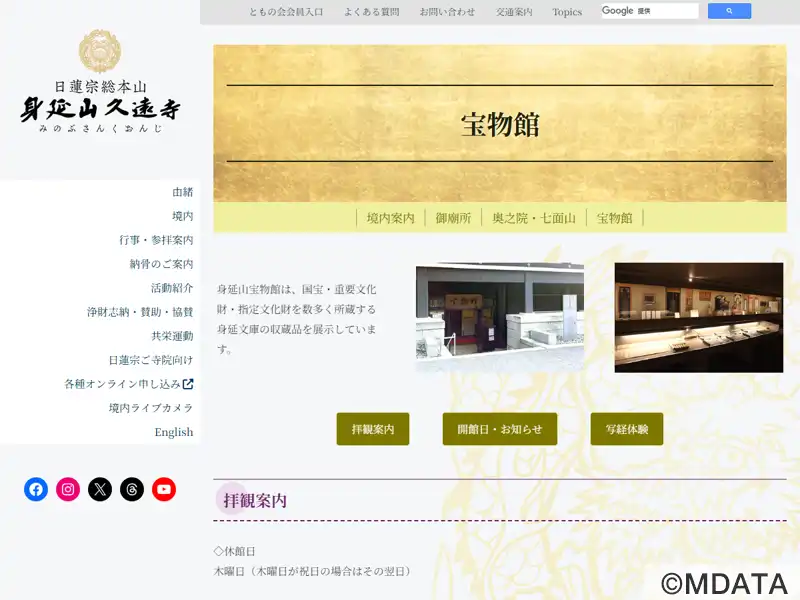The width and height of the screenshot is (800, 600).
Task: Select 納骨のご案内 in the sidebar
Action: (x=161, y=264)
